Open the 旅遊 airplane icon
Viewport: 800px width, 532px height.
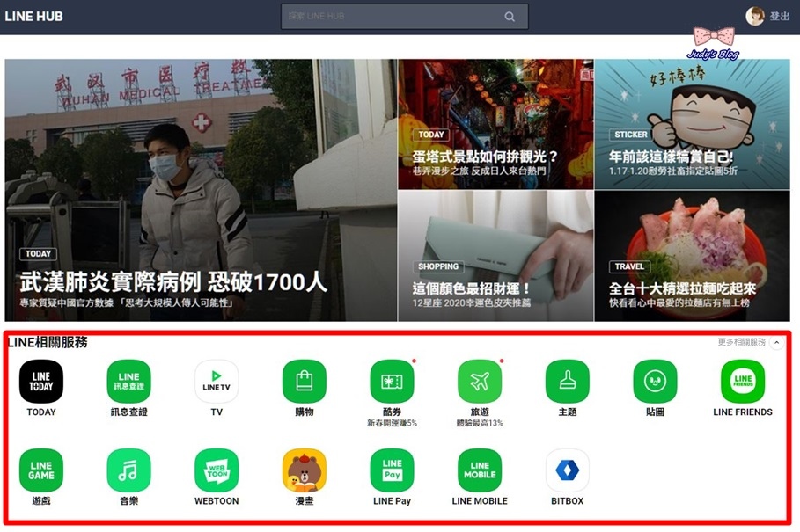481,381
